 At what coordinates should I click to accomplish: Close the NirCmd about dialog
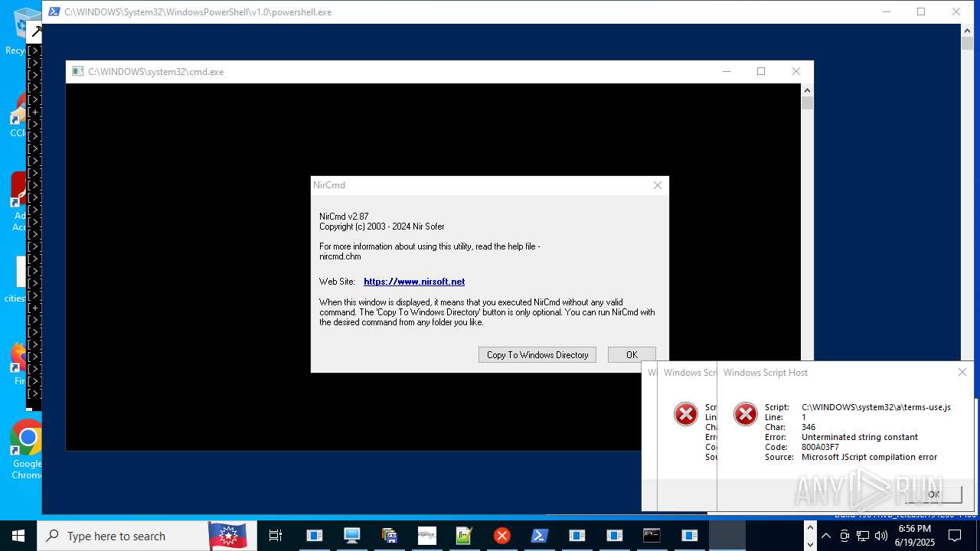pyautogui.click(x=657, y=185)
